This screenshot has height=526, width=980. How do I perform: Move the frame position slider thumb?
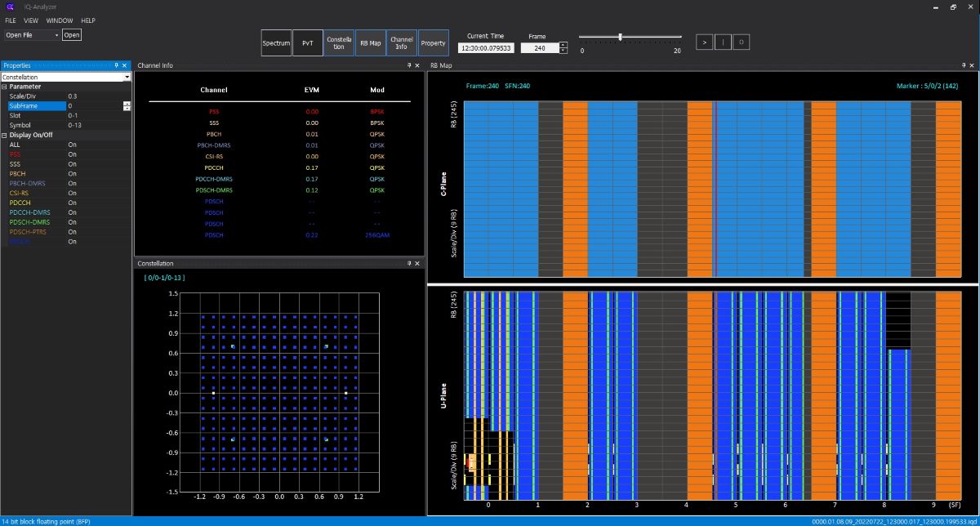tap(621, 37)
